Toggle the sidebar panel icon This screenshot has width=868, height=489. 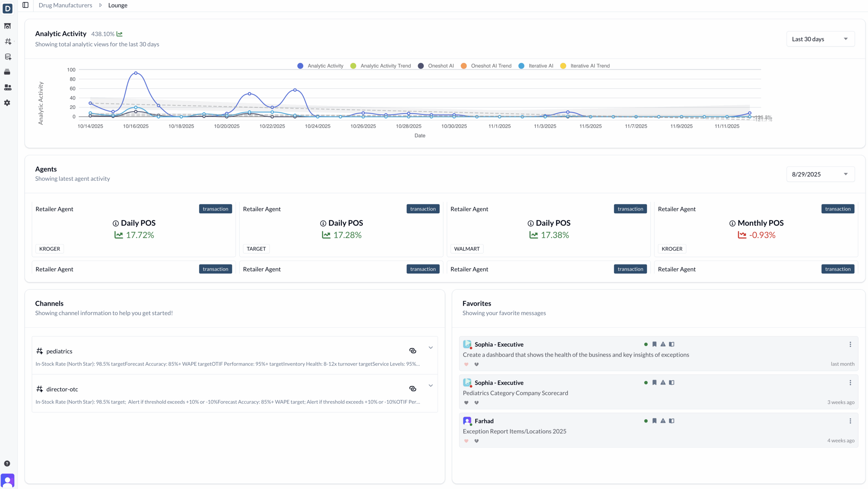[x=25, y=5]
